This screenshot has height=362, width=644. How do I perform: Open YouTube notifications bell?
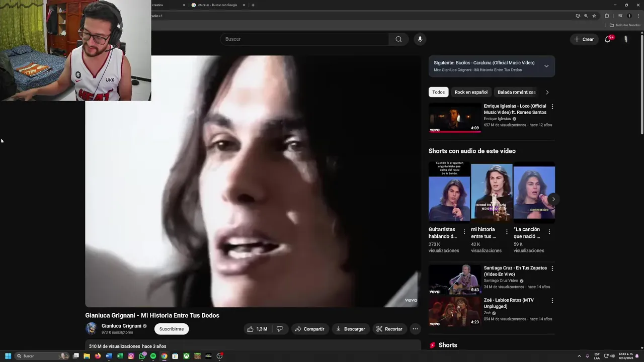pyautogui.click(x=608, y=39)
